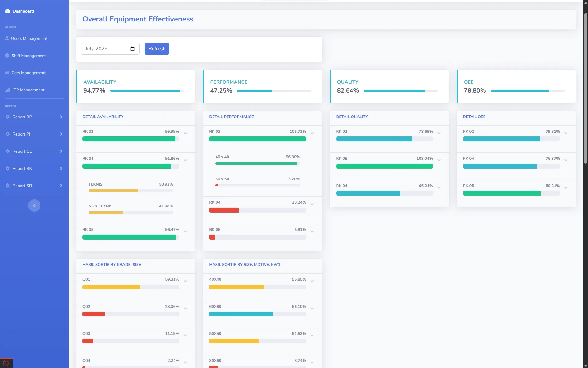Expand RK 02 chevron in Detail OEE

[x=566, y=133]
